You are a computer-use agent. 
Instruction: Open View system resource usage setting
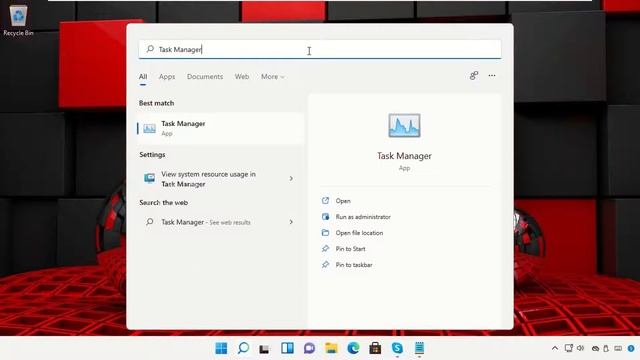pyautogui.click(x=220, y=179)
